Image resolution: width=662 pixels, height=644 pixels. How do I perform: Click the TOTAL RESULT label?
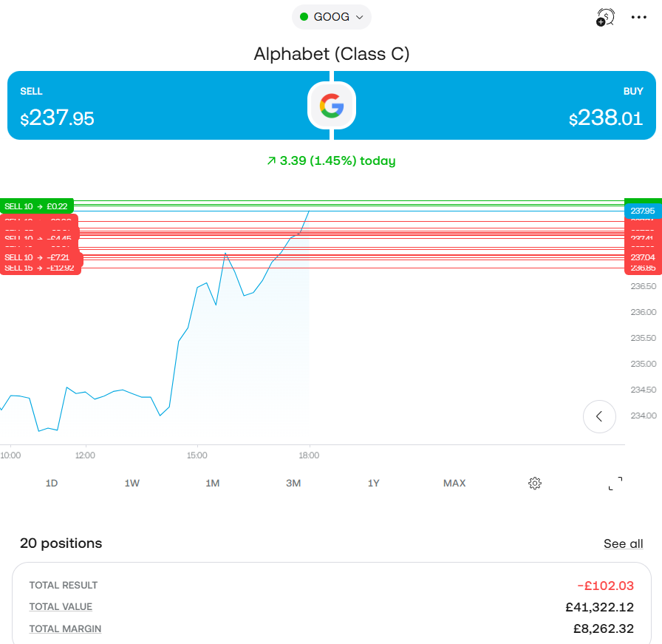[x=64, y=586]
